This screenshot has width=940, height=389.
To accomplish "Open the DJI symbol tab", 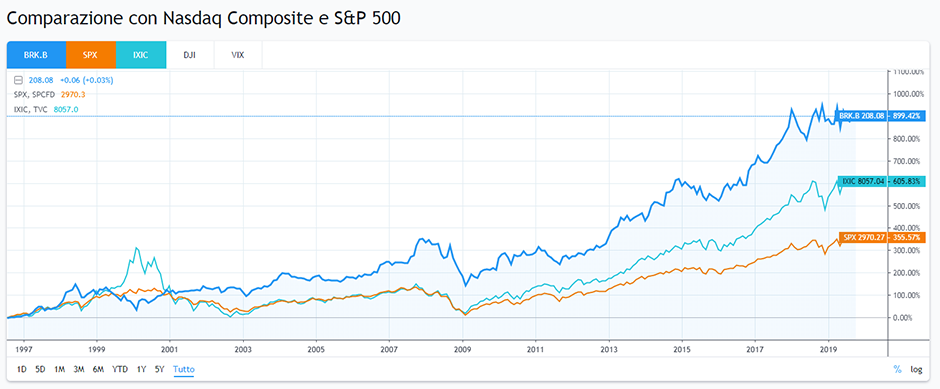I will (189, 55).
